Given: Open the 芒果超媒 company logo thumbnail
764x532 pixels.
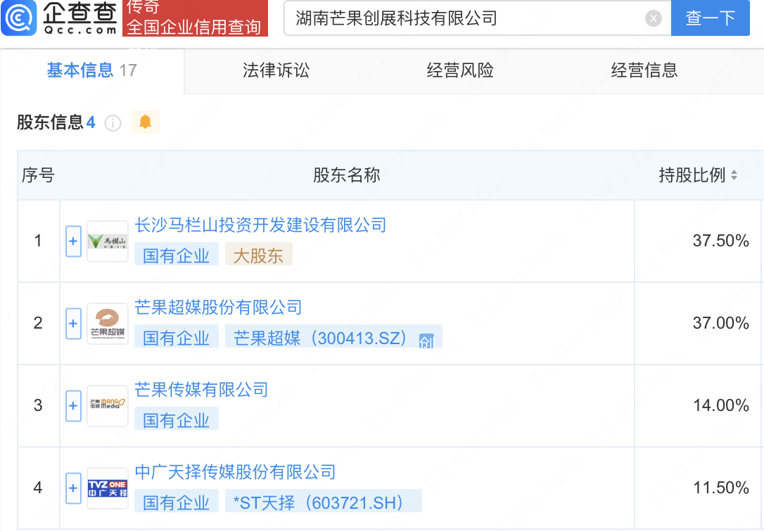Looking at the screenshot, I should (108, 324).
